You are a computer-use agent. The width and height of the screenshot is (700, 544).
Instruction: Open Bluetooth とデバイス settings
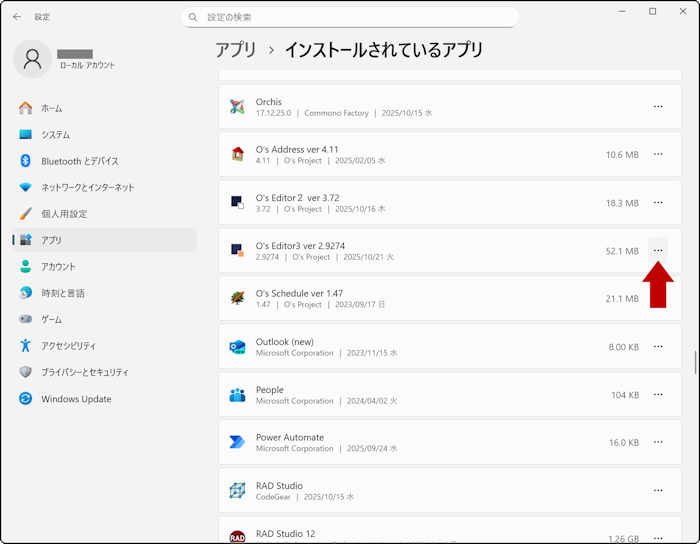(x=79, y=161)
